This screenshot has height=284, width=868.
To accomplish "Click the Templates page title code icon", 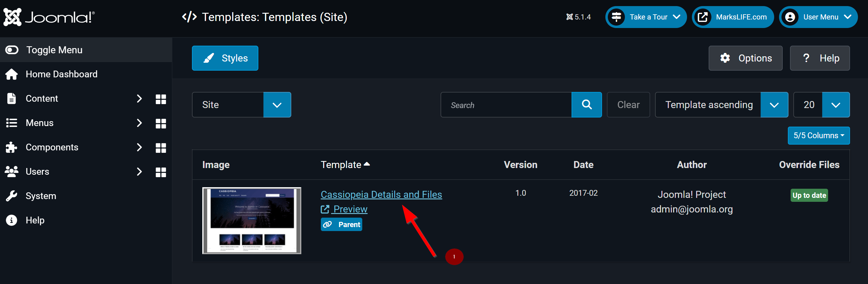I will point(190,17).
